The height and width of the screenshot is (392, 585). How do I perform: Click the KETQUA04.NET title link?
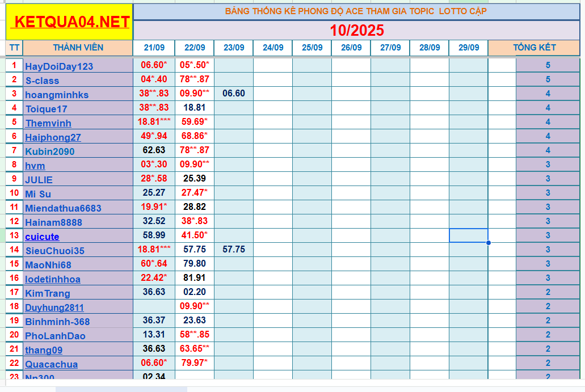point(70,22)
